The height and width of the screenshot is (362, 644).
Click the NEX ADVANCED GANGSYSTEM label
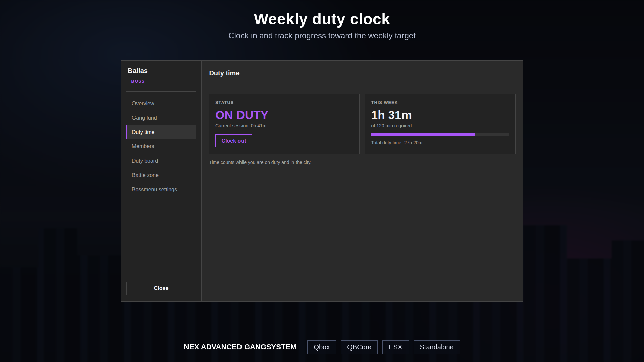coord(240,347)
